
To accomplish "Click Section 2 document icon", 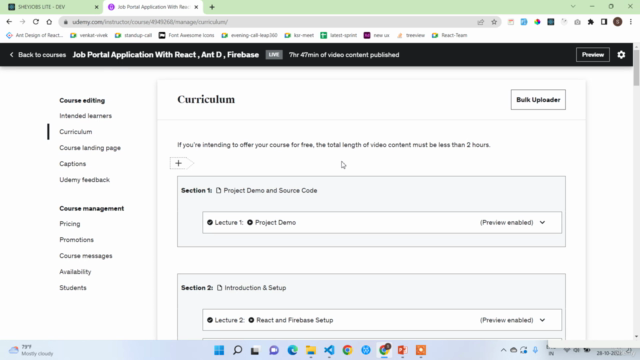I will tap(220, 288).
